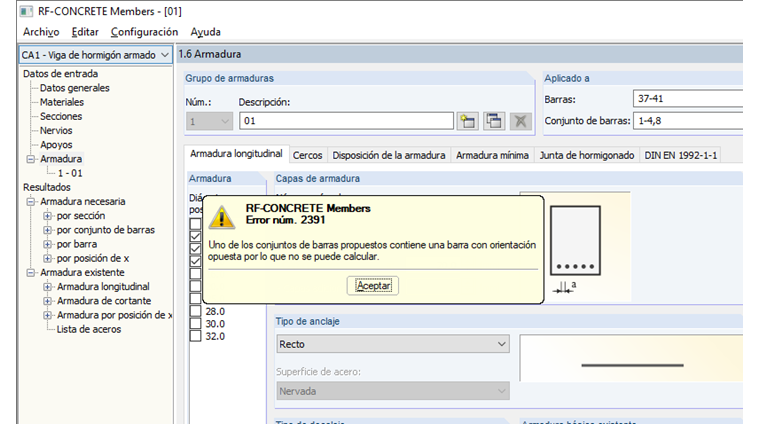Switch to the Armadura mínima tab
The width and height of the screenshot is (760, 424).
click(492, 155)
